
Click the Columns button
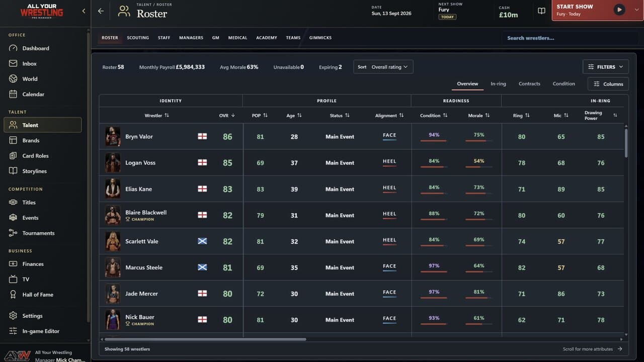pyautogui.click(x=608, y=84)
